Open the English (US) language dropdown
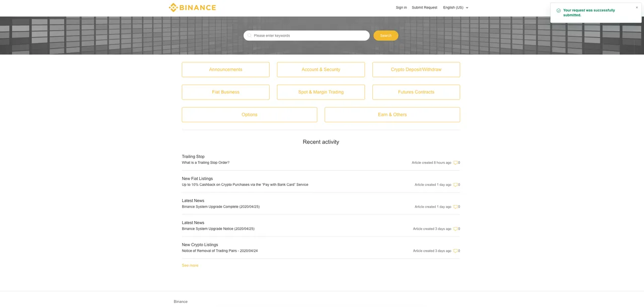The image size is (644, 307). tap(456, 8)
